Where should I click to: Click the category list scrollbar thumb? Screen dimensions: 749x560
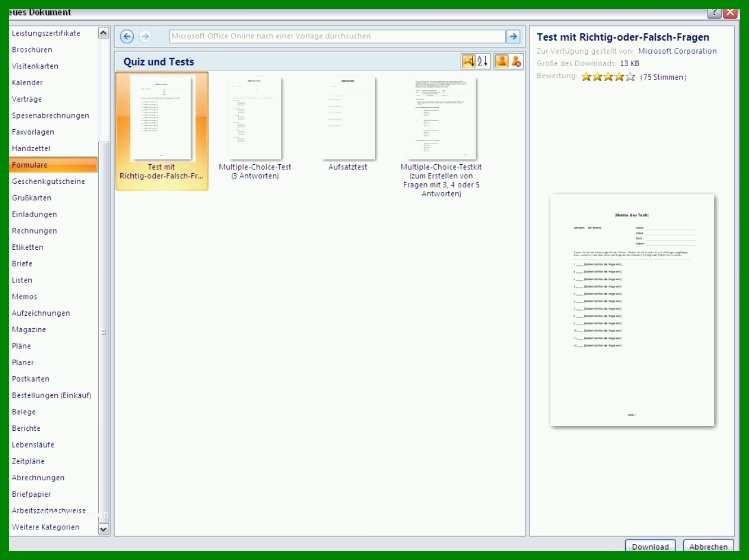[x=104, y=332]
